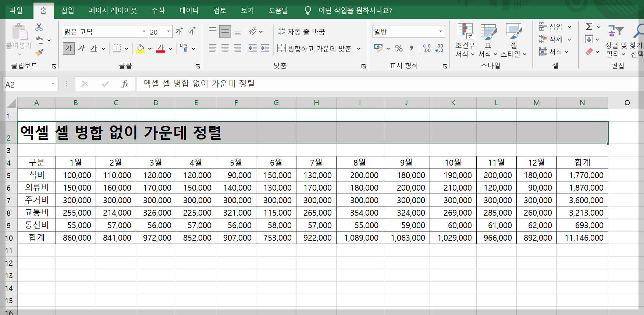Apply comma style icon
This screenshot has height=315, width=644.
[x=412, y=48]
